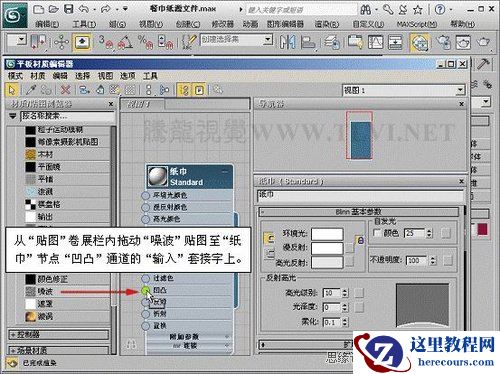Image resolution: width=500 pixels, height=374 pixels.
Task: Click the Render Production teapot icon
Action: tap(483, 42)
